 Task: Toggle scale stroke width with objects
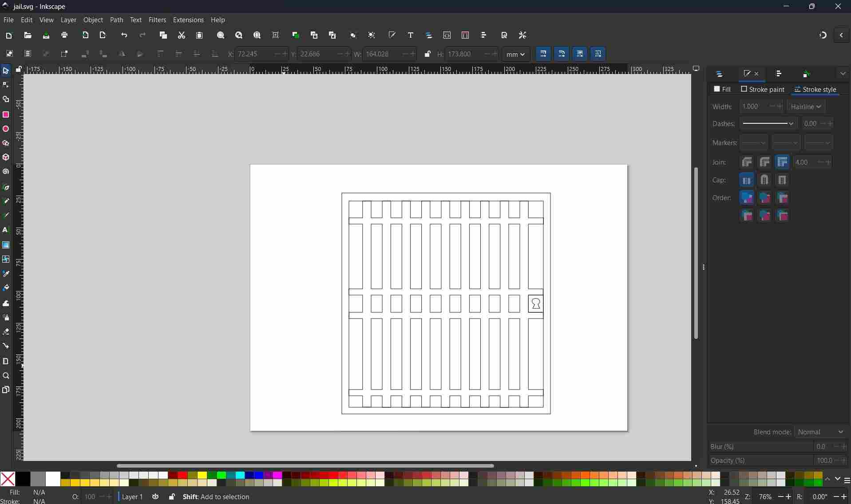pyautogui.click(x=543, y=54)
